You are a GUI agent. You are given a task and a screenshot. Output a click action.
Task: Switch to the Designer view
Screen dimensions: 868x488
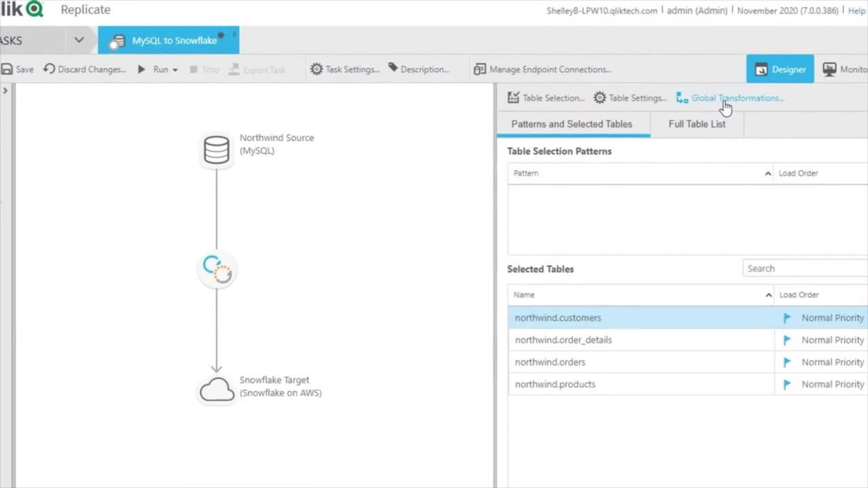point(780,69)
